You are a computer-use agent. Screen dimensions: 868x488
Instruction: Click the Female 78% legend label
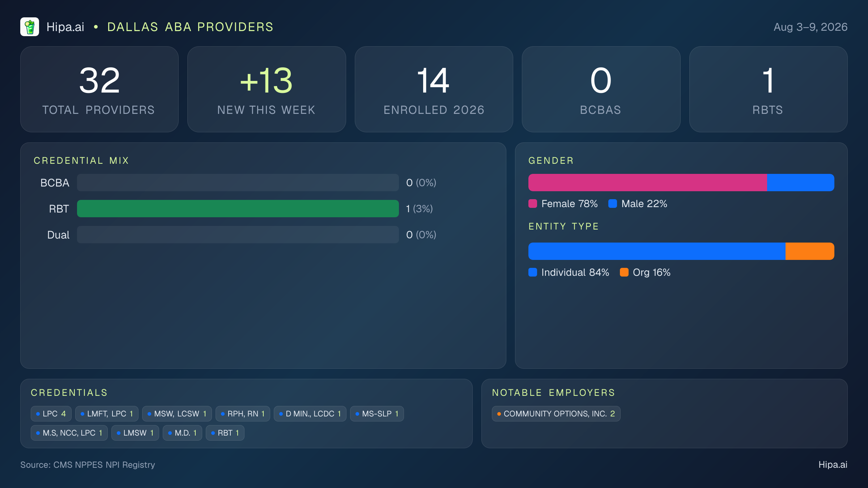(570, 204)
